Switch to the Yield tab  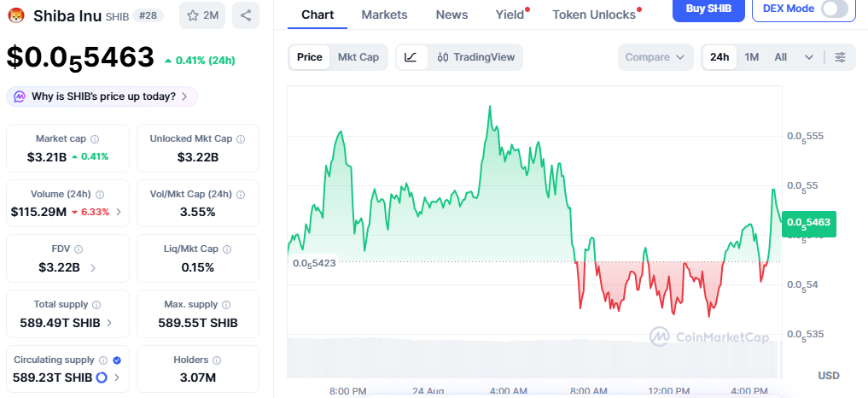pos(510,15)
